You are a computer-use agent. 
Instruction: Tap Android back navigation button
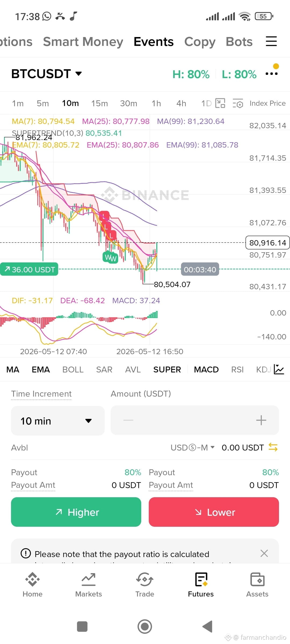coord(207,627)
